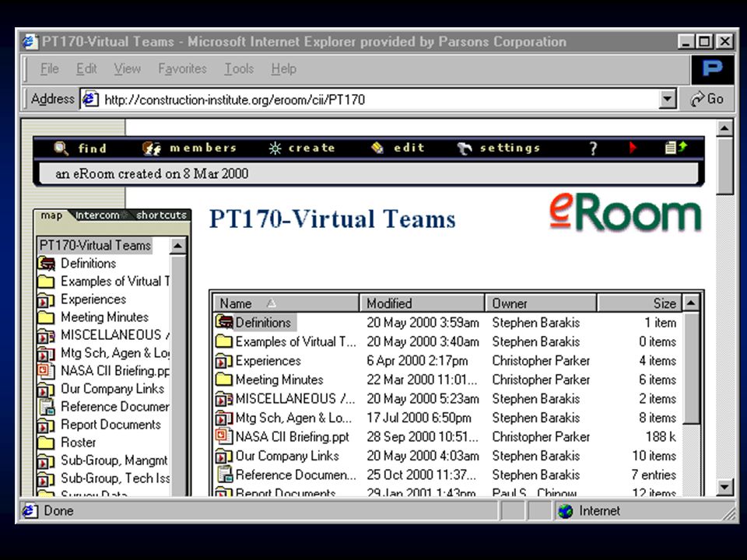This screenshot has width=747, height=560.
Task: Click the page scrollbar up arrow
Action: (724, 128)
